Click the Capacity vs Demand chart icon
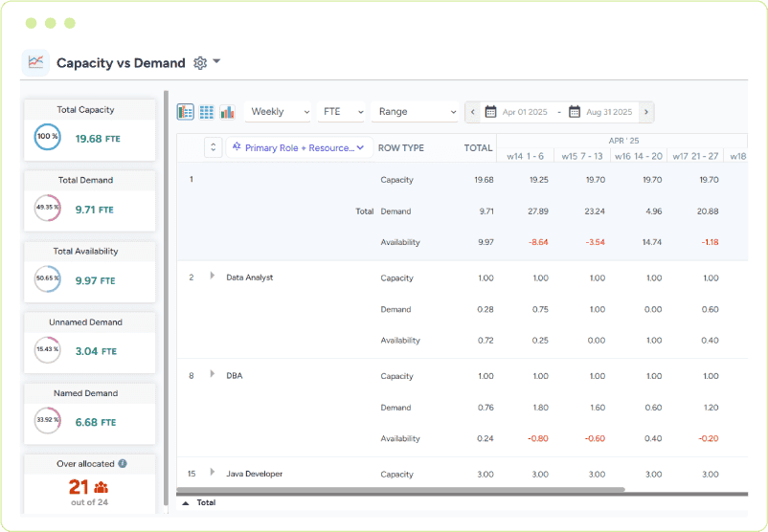This screenshot has height=532, width=768. pos(35,62)
